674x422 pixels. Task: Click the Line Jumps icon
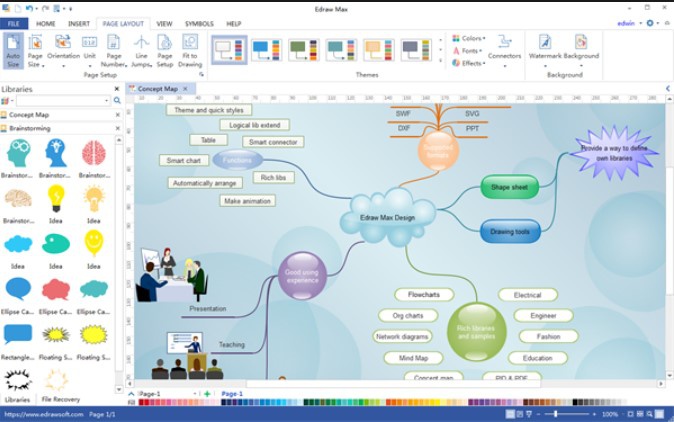tap(141, 42)
